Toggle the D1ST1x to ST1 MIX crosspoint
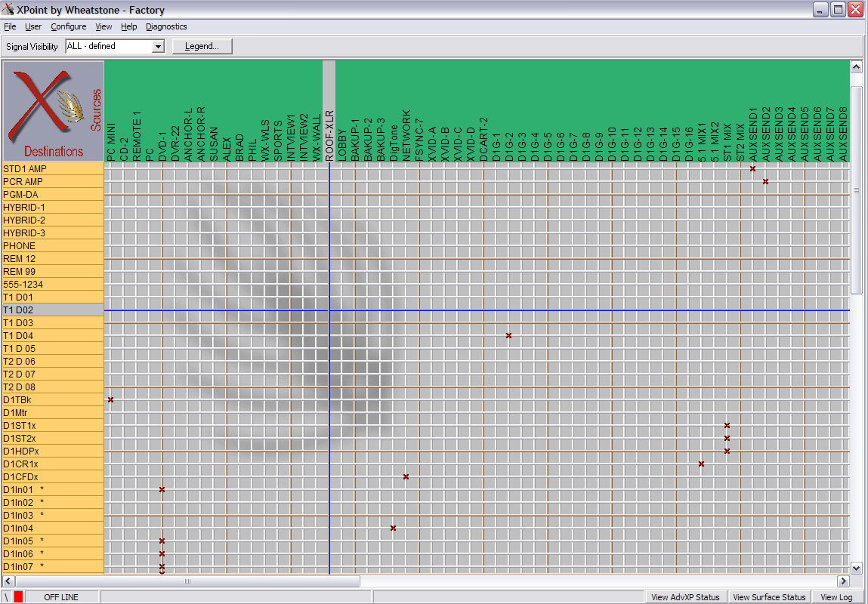 coord(727,425)
